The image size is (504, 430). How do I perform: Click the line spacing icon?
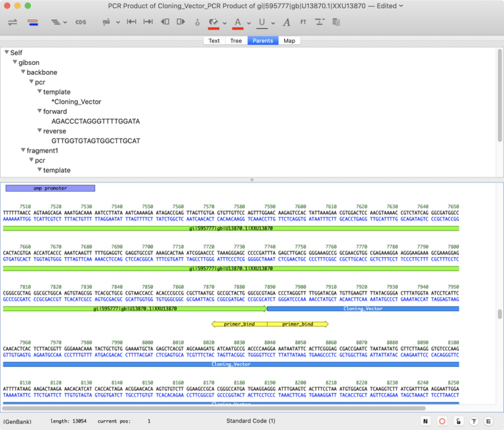coord(320,22)
